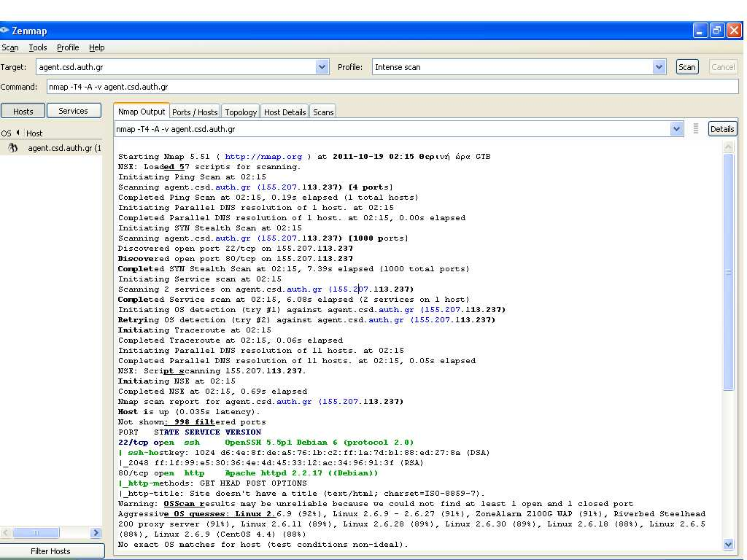Click the ssh-hostkey DSA fingerprint line

click(x=304, y=452)
